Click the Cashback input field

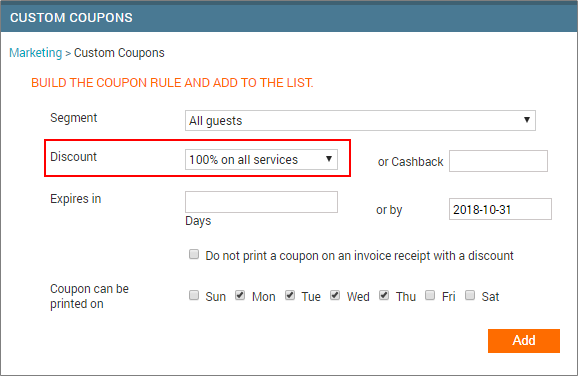coord(498,161)
